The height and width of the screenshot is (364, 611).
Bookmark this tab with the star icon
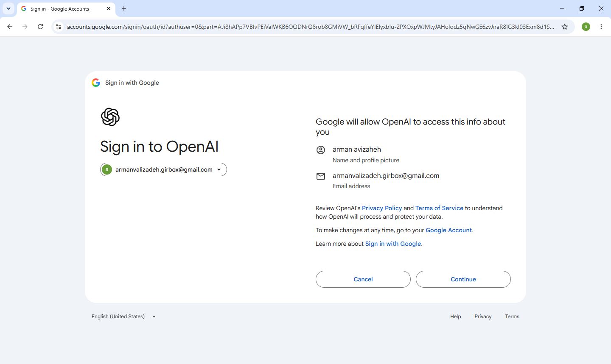click(x=565, y=27)
